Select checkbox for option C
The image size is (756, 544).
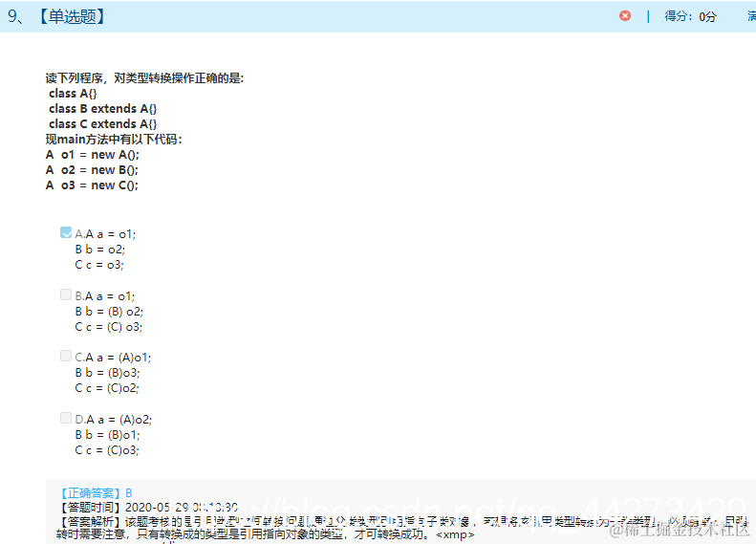pos(66,356)
